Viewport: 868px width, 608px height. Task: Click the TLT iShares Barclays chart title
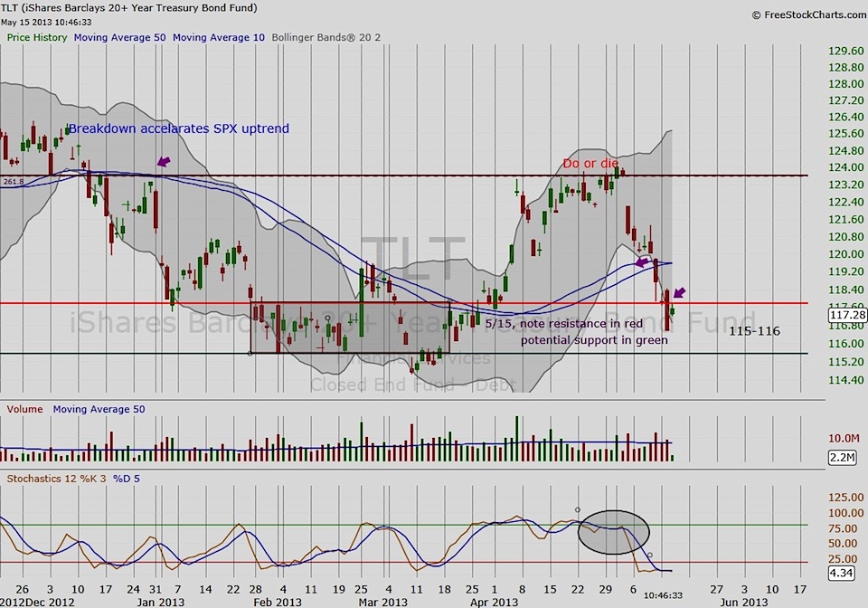[129, 8]
